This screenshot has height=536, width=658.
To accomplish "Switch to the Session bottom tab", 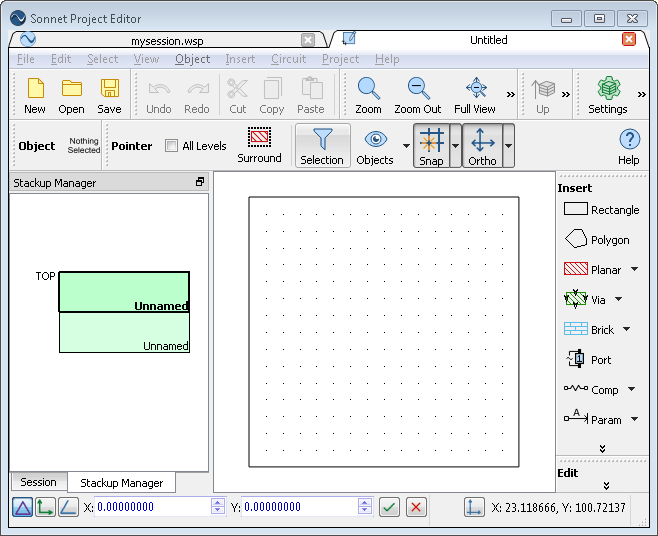I will 38,482.
